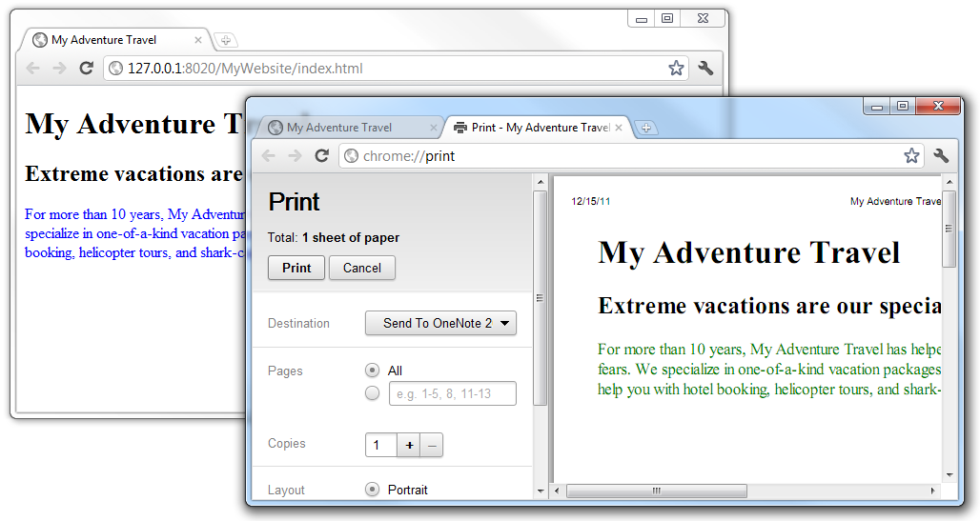The height and width of the screenshot is (521, 980).
Task: Open wrench menu in the front print window
Action: point(941,155)
